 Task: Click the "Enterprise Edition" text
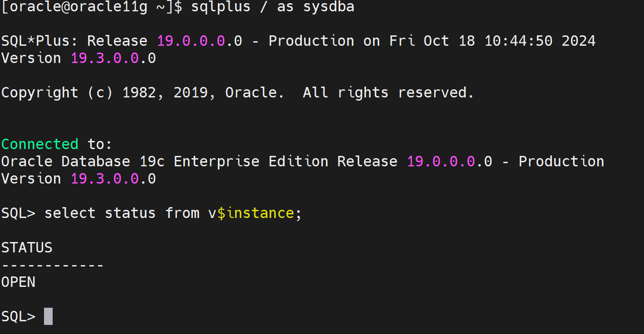pyautogui.click(x=251, y=161)
